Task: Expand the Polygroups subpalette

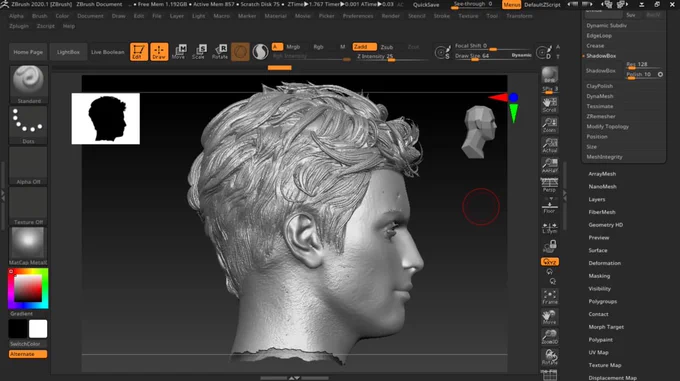Action: [x=602, y=301]
